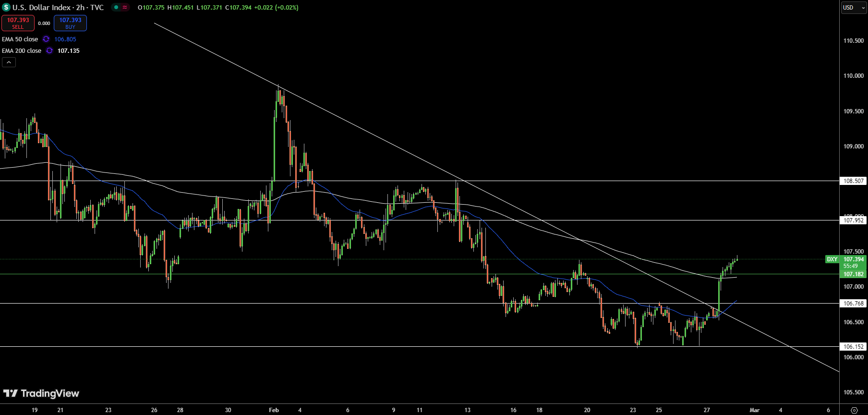Collapse the indicator legend with arrow button
The width and height of the screenshot is (868, 415).
9,62
